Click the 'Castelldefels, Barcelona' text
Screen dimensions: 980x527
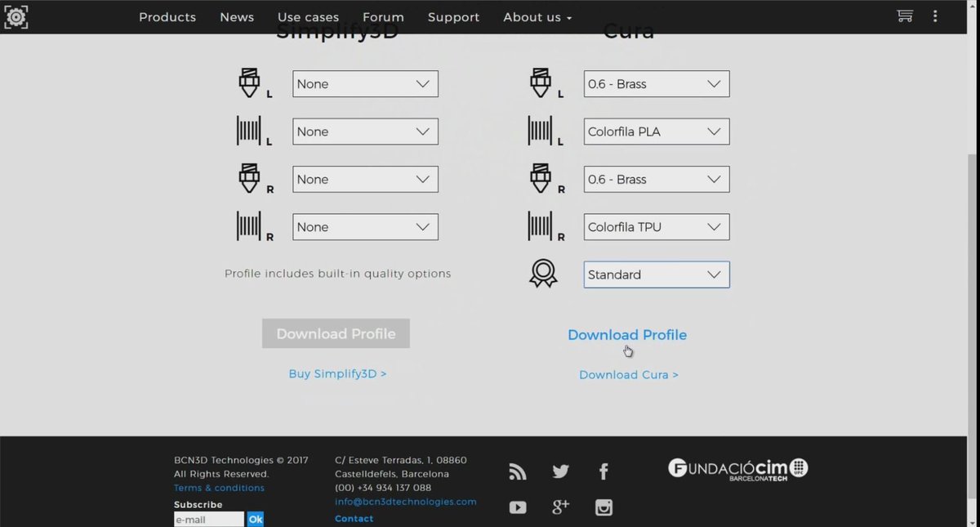(x=392, y=474)
